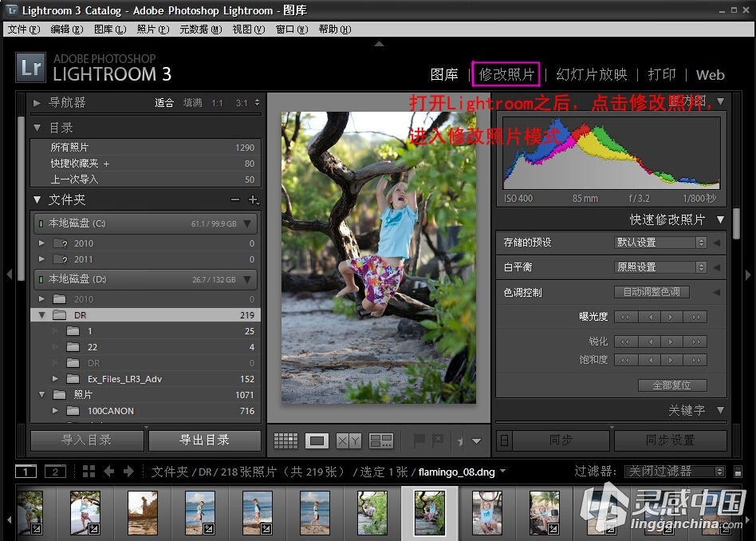Open the 图库(L) menu
The height and width of the screenshot is (541, 756).
click(110, 30)
